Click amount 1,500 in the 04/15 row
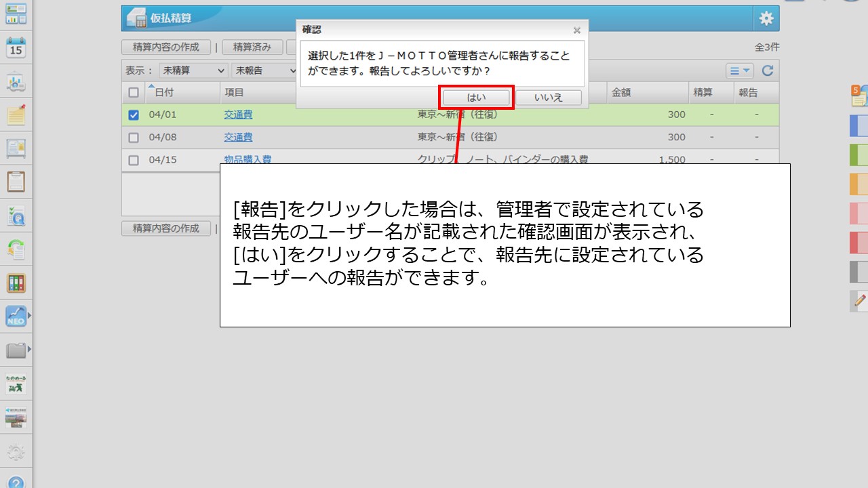 point(672,160)
